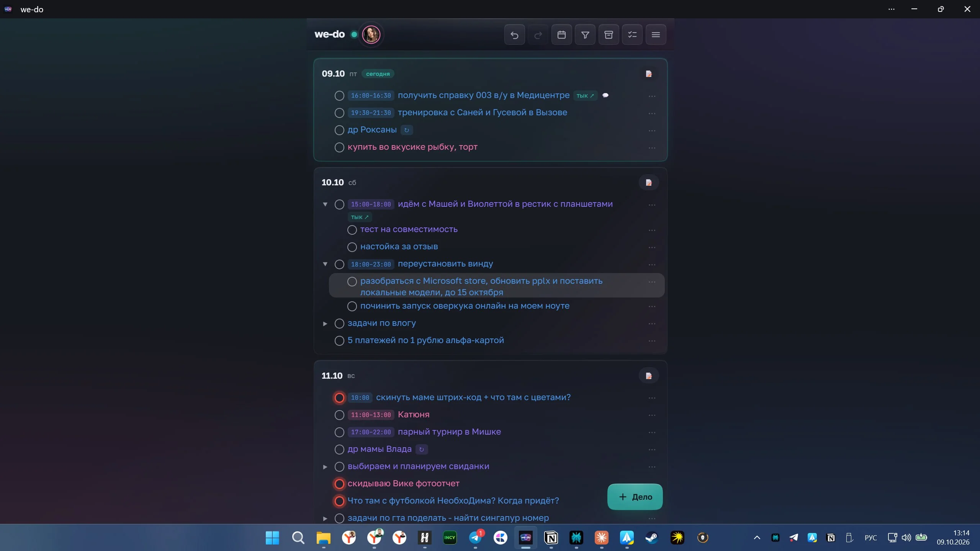Tick the 'тест на совместимость' subtask
This screenshot has width=980, height=551.
click(x=352, y=230)
